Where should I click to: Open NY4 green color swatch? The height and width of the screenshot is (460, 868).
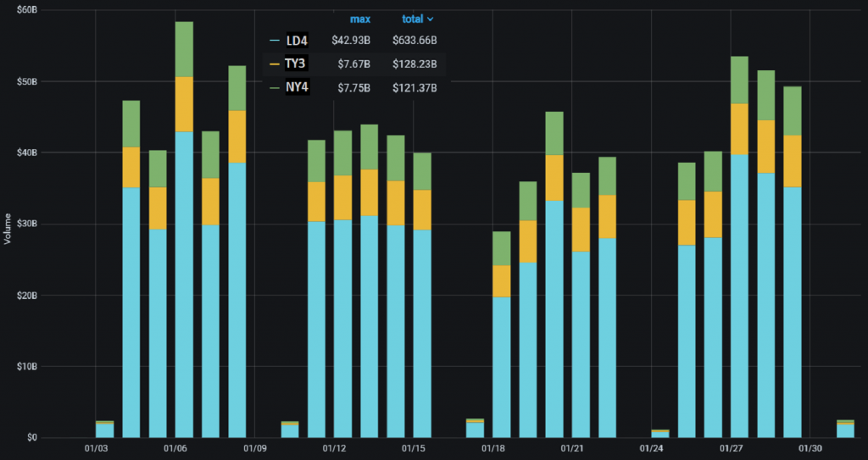point(274,87)
